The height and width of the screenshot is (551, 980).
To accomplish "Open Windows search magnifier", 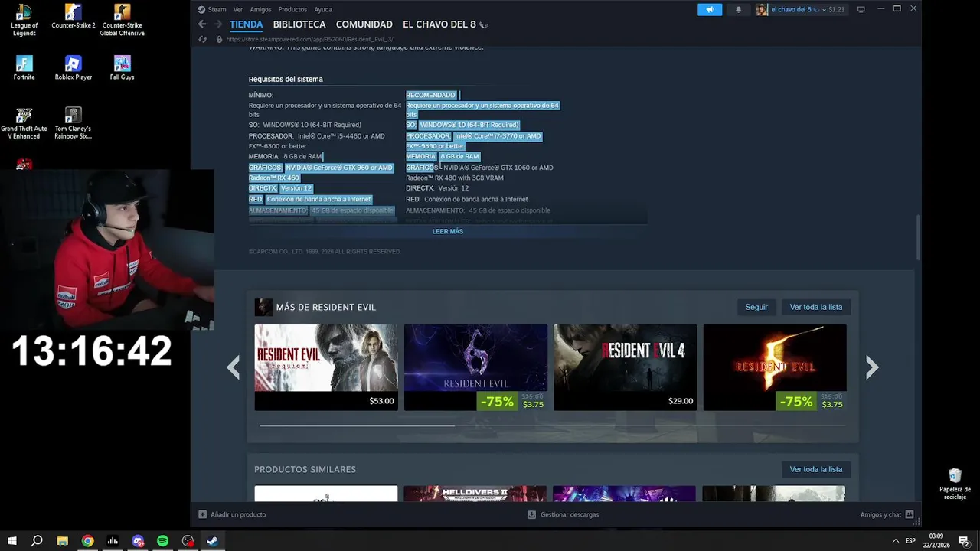I will coord(37,541).
